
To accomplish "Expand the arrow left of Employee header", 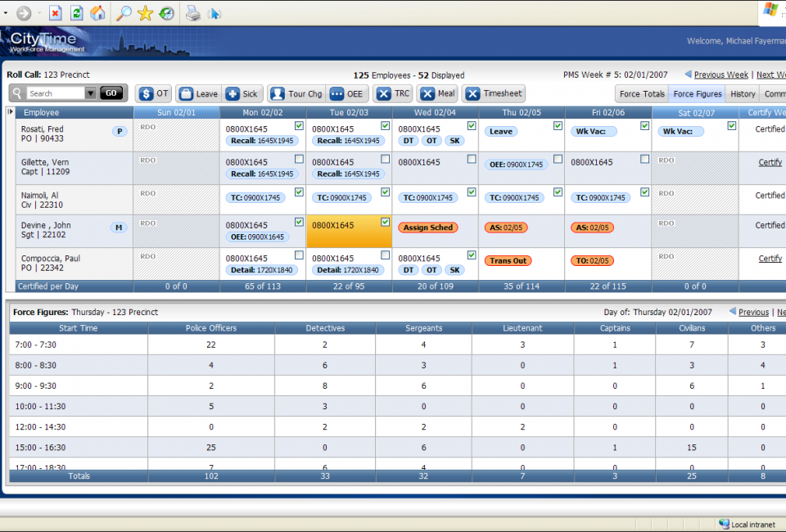I will click(10, 111).
